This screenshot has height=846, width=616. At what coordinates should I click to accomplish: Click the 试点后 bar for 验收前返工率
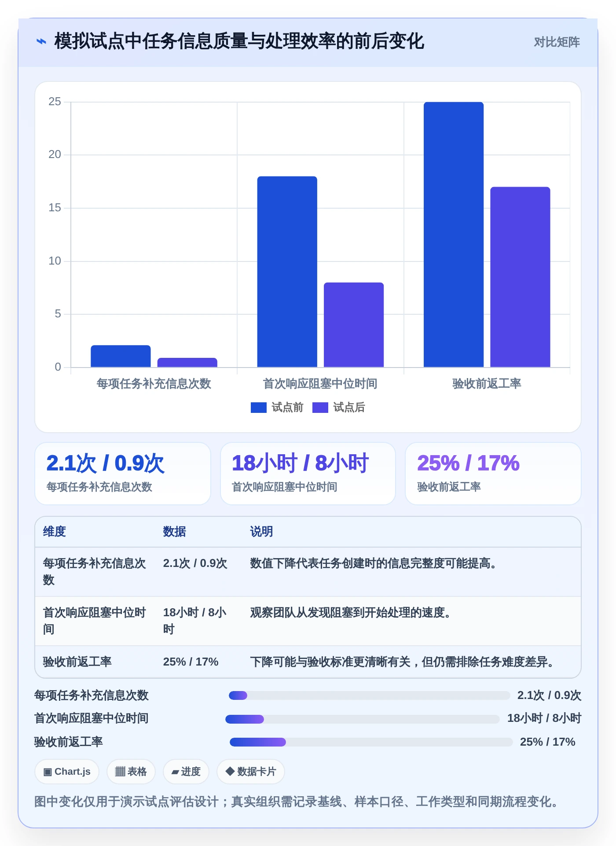coord(521,277)
